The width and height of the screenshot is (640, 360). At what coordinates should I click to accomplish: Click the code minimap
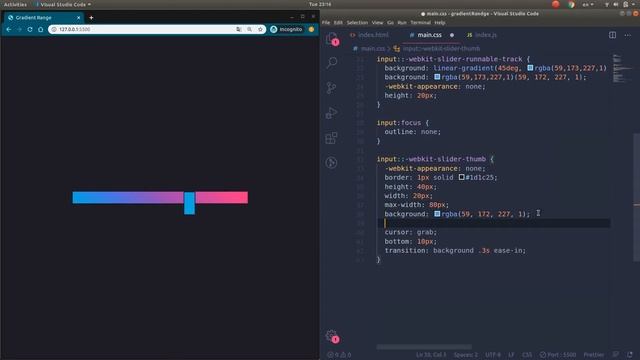tap(622, 68)
